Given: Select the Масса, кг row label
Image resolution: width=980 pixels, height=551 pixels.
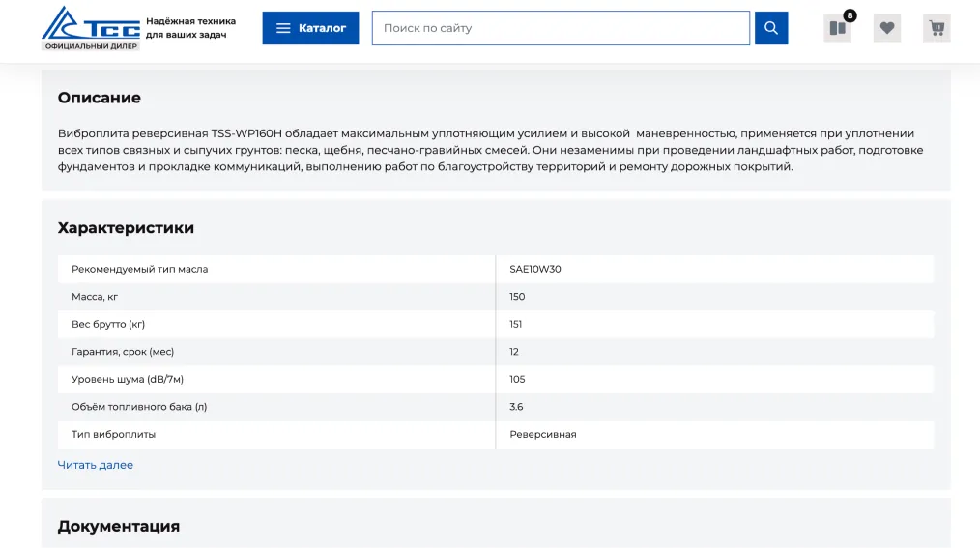Looking at the screenshot, I should 95,297.
